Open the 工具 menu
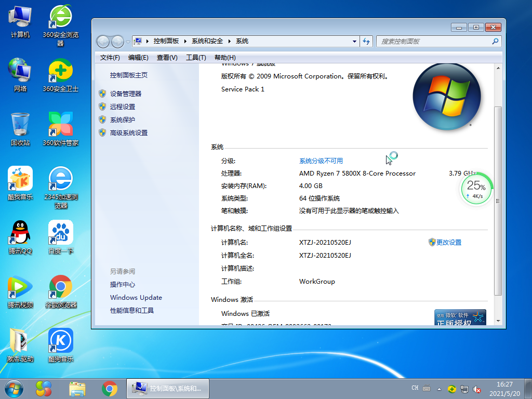The height and width of the screenshot is (399, 532). point(196,58)
